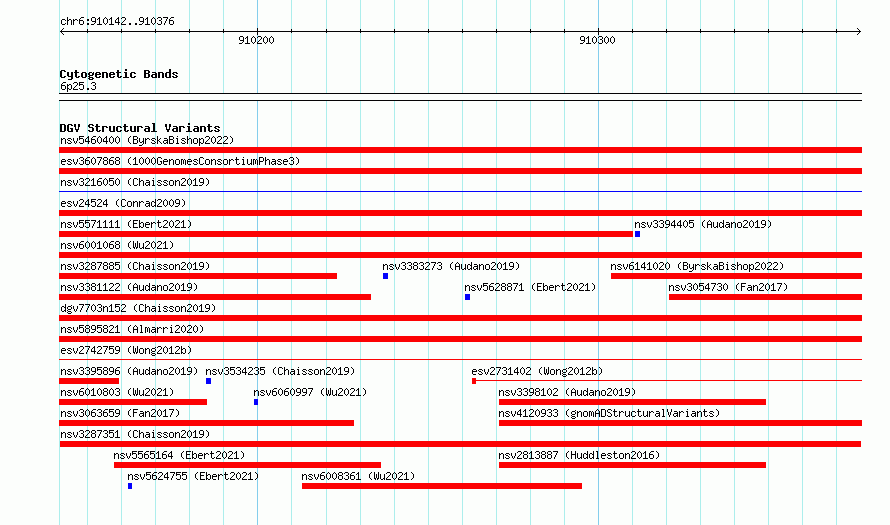This screenshot has height=525, width=890.
Task: Click the esv2742759 (Wong2012b) label
Action: click(126, 350)
